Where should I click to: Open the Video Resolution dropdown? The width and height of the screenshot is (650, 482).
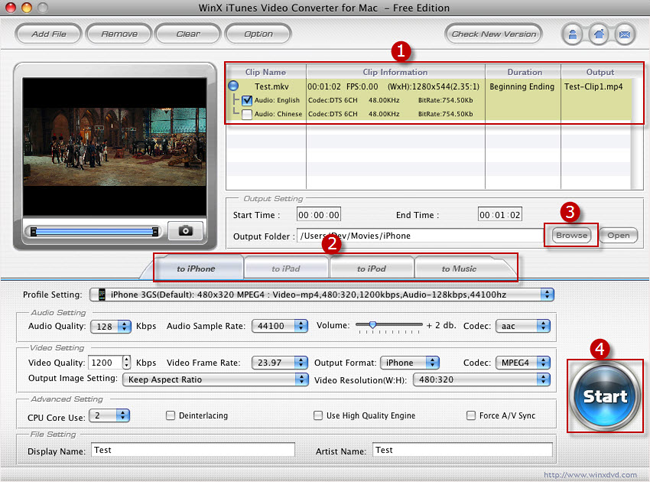click(482, 380)
